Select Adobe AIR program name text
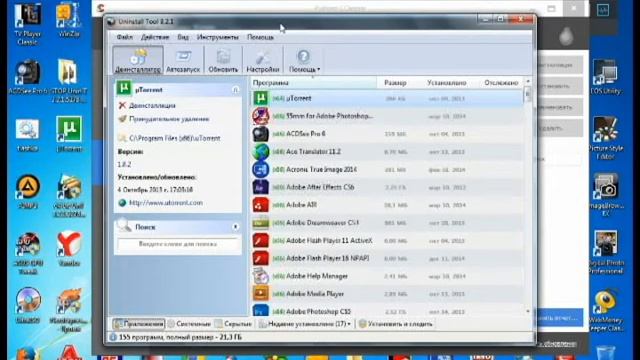Screen dimensions: 640x360 point(302,205)
